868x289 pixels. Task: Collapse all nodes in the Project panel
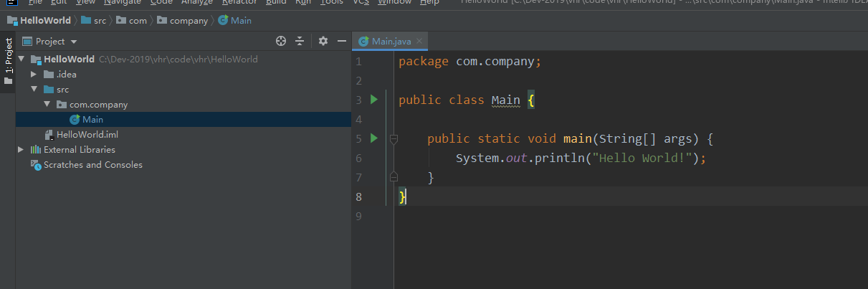300,42
